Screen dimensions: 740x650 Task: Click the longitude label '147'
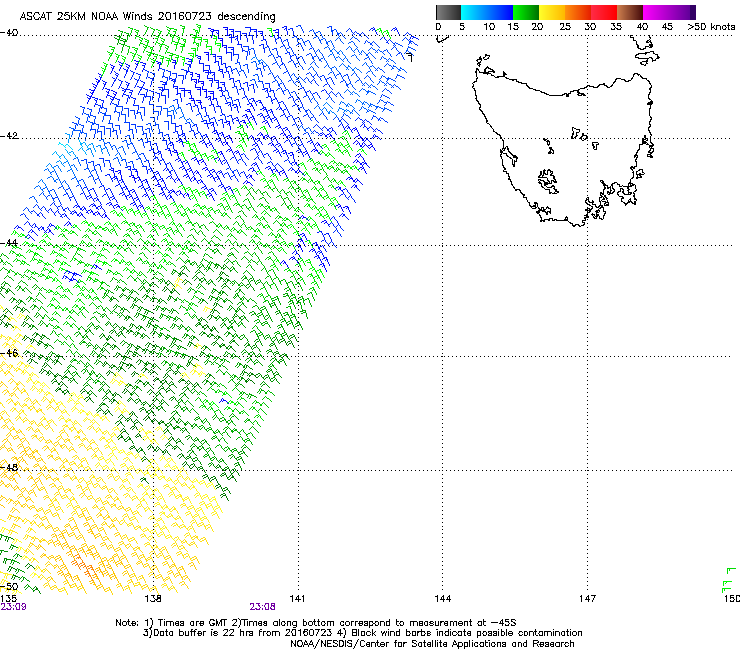point(587,599)
